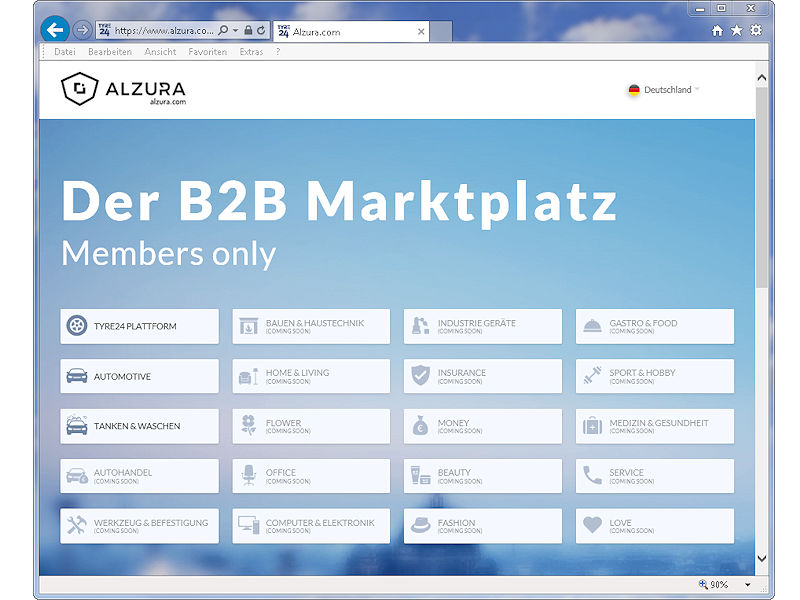Click the security lock icon in address bar

[248, 30]
